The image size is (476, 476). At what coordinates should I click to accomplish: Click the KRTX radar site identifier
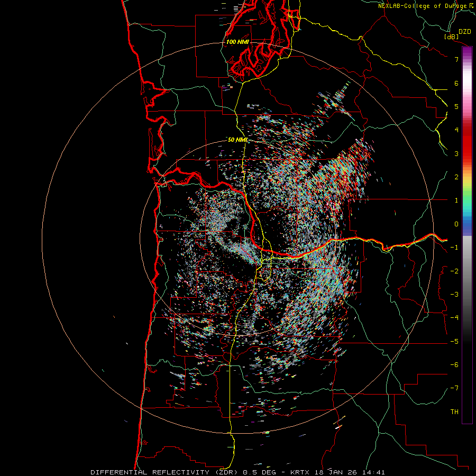[300, 472]
